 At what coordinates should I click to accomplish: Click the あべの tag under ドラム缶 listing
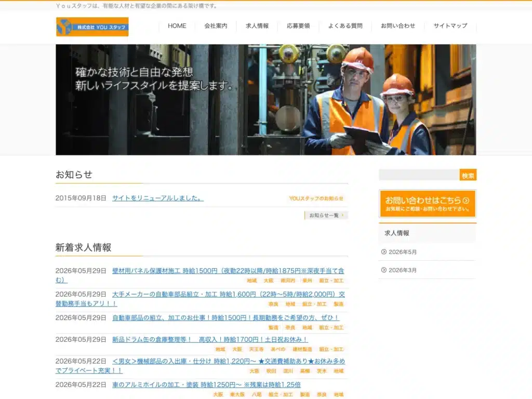click(278, 349)
